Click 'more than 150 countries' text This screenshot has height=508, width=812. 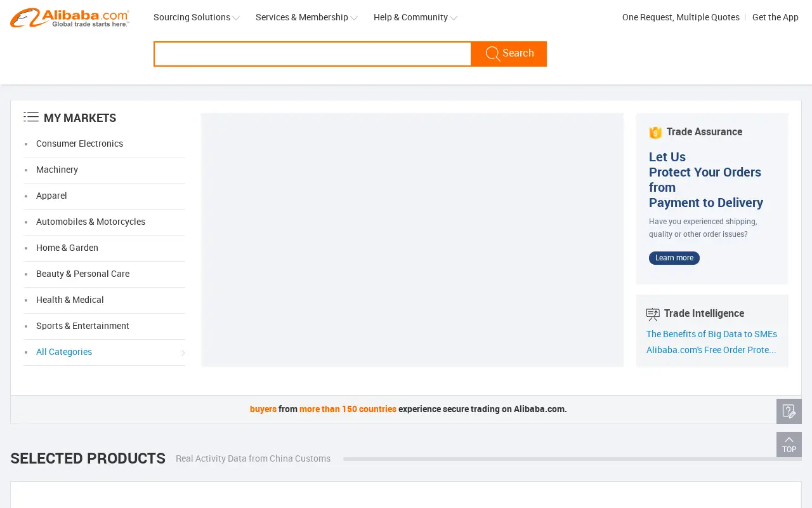click(348, 409)
